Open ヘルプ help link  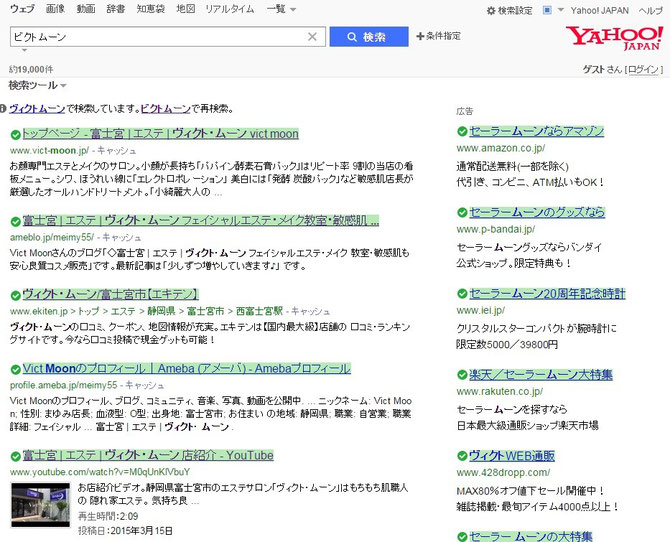(x=650, y=11)
